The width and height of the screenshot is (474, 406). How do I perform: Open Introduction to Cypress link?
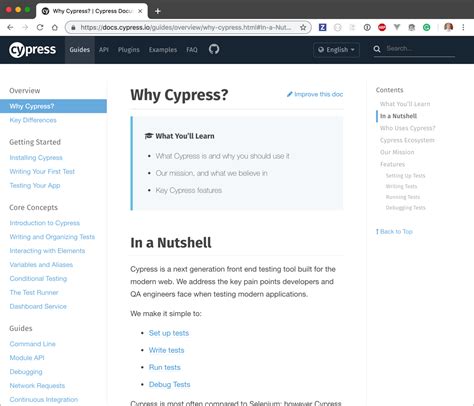45,223
